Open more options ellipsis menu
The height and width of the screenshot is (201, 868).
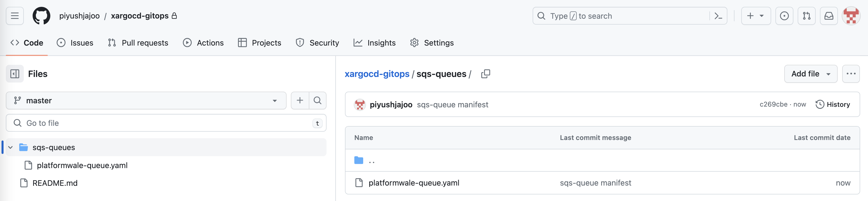pos(851,74)
